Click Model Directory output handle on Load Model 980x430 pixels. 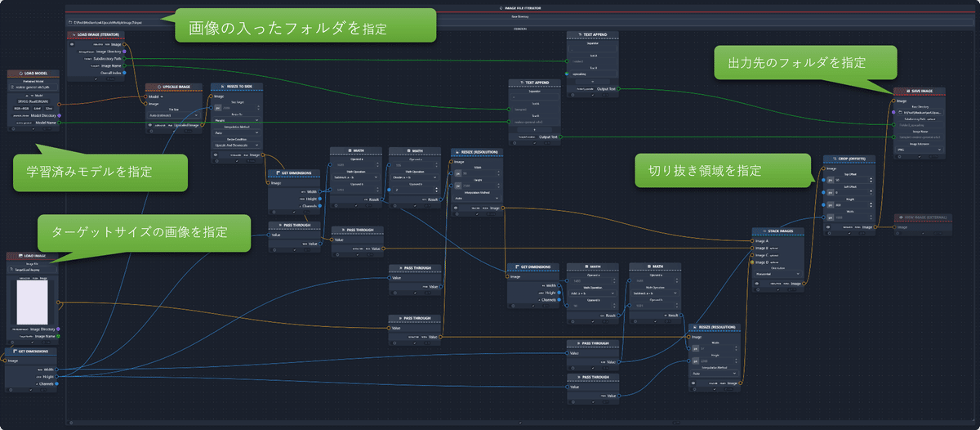(59, 115)
